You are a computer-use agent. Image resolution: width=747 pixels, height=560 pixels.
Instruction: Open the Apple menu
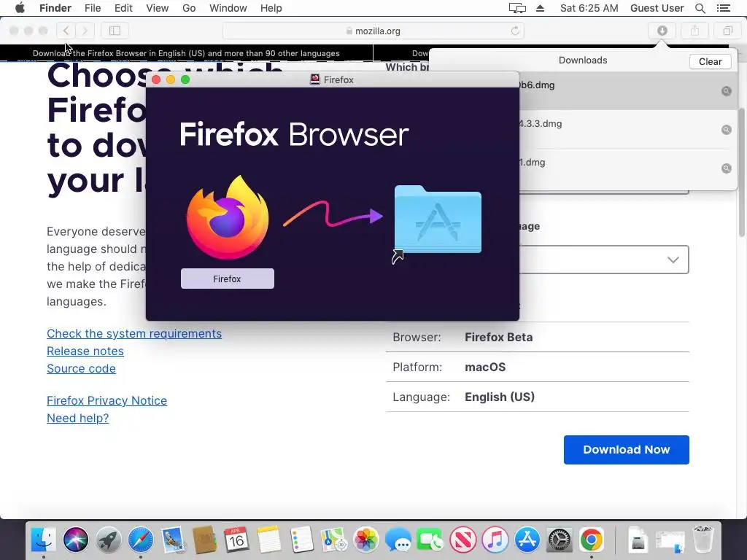click(20, 8)
